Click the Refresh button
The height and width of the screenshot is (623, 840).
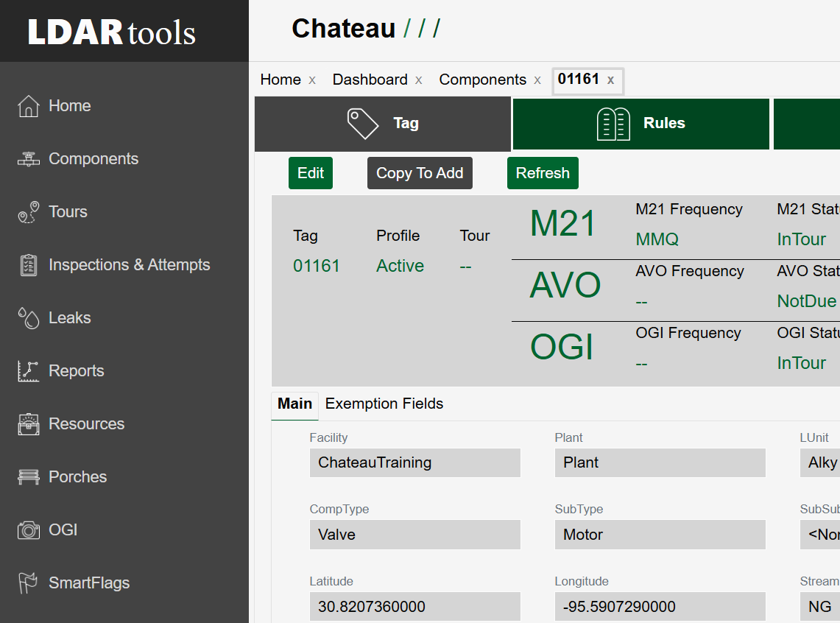[x=543, y=173]
